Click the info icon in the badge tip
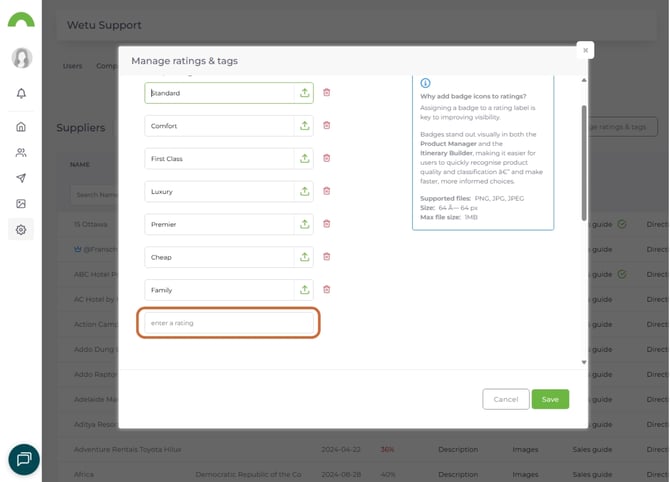 pyautogui.click(x=425, y=83)
